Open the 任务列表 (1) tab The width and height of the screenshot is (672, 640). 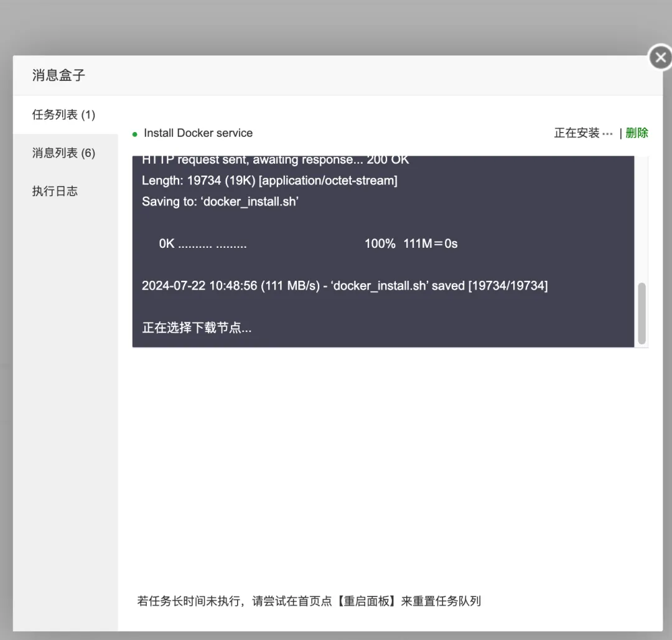click(x=63, y=115)
